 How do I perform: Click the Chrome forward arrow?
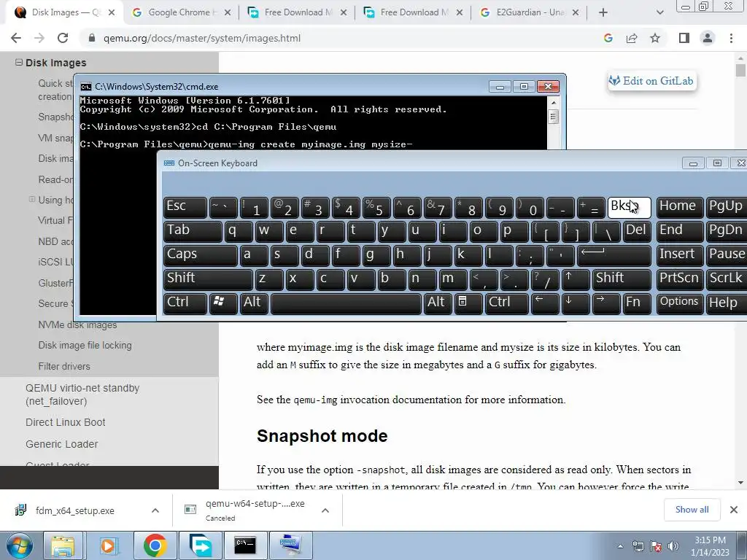point(39,38)
